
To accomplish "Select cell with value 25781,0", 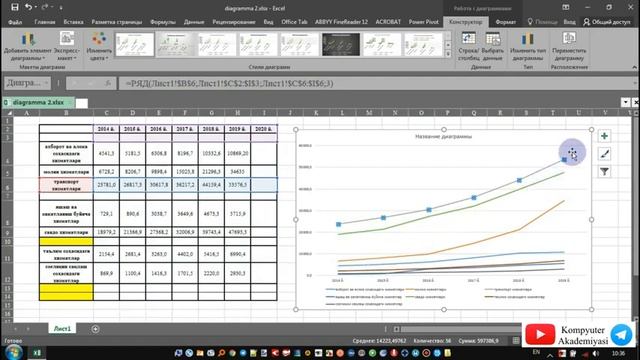I will coord(107,184).
